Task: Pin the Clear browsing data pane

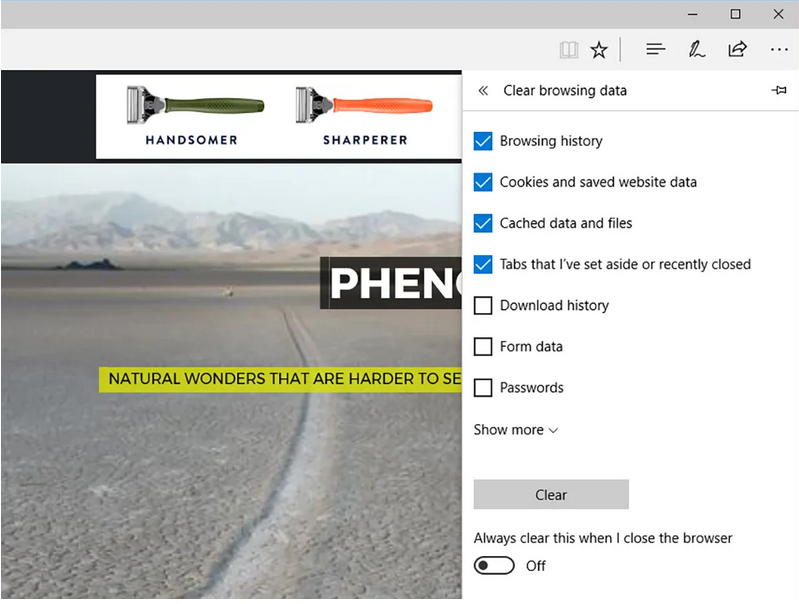Action: click(779, 91)
